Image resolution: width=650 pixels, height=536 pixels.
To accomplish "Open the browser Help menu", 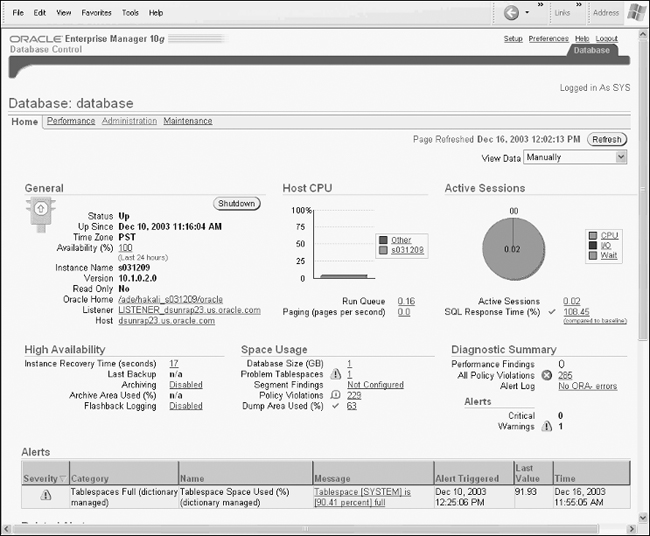I will click(x=156, y=13).
